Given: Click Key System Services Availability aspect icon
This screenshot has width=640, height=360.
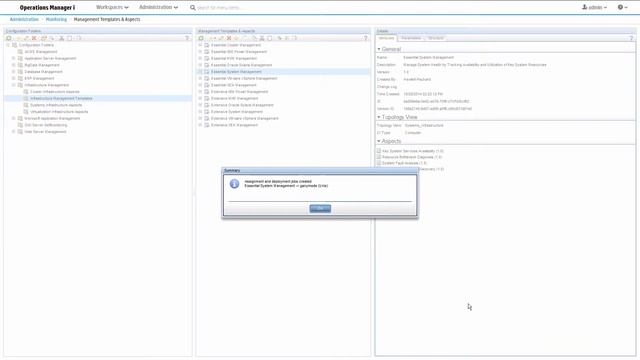Looking at the screenshot, I should point(379,151).
